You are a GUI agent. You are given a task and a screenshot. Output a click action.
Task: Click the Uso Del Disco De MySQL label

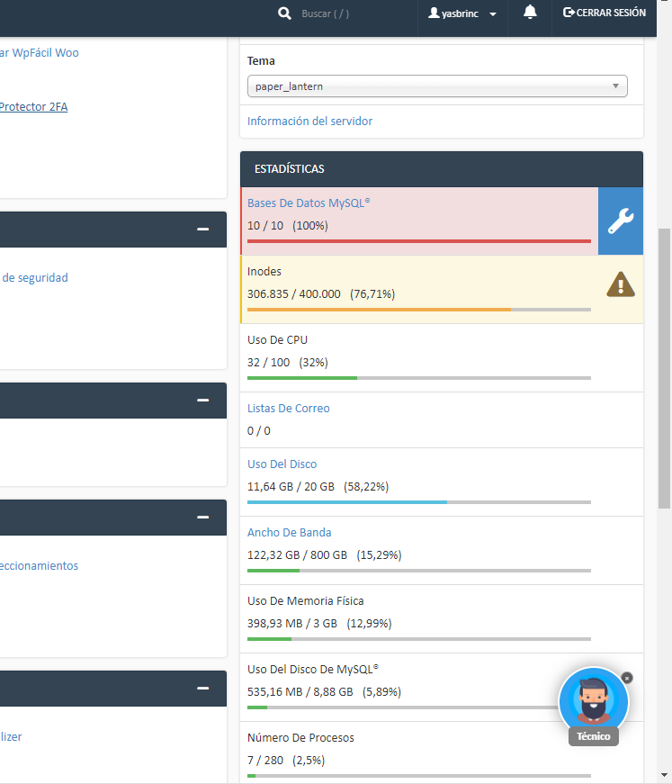pos(313,669)
